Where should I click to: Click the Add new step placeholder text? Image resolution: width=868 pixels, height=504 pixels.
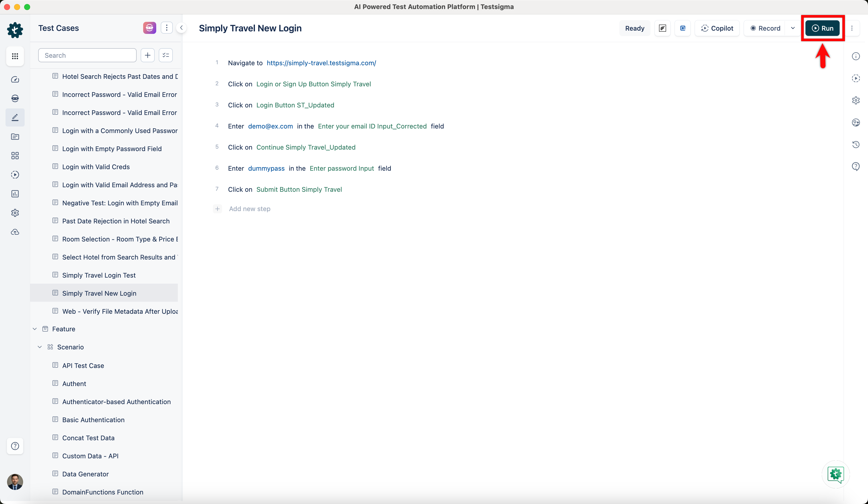click(x=250, y=209)
